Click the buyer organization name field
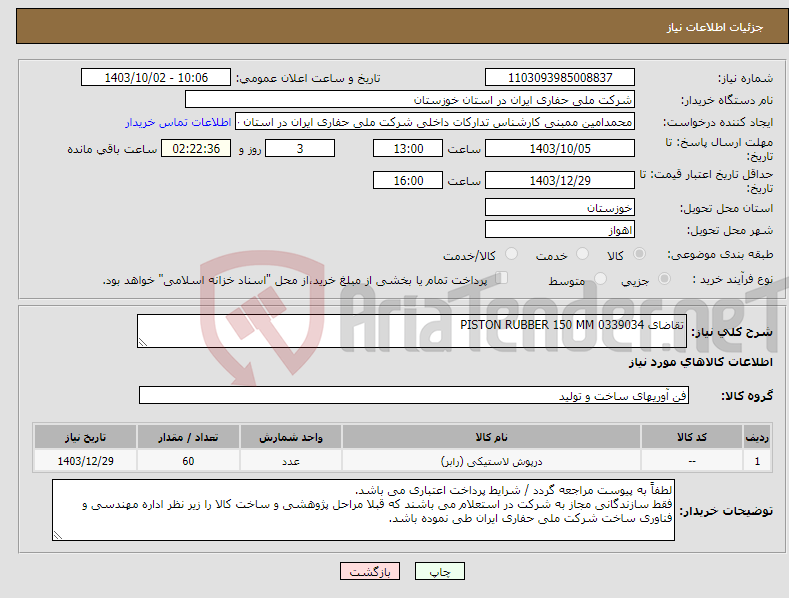Viewport: 789px width, 598px height. [x=410, y=100]
